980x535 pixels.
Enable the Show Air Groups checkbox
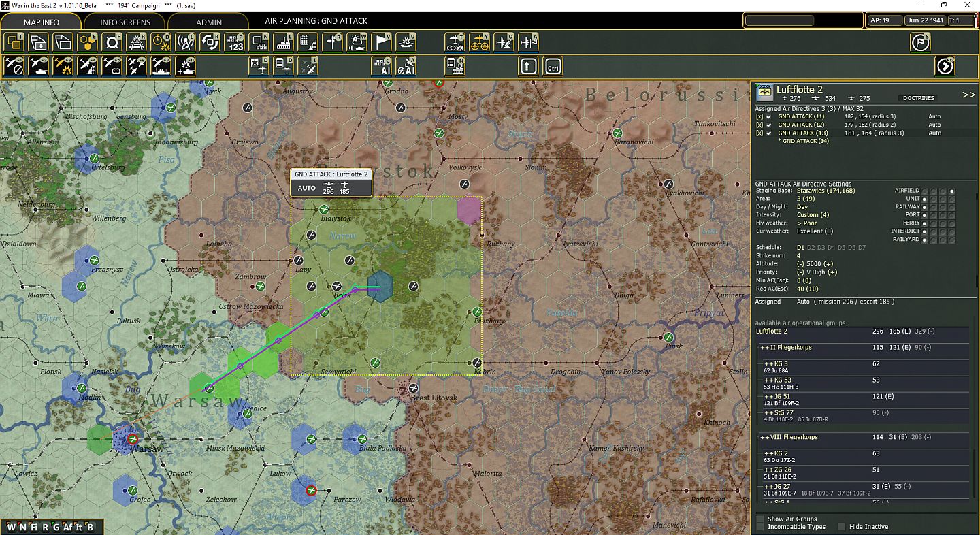(760, 519)
